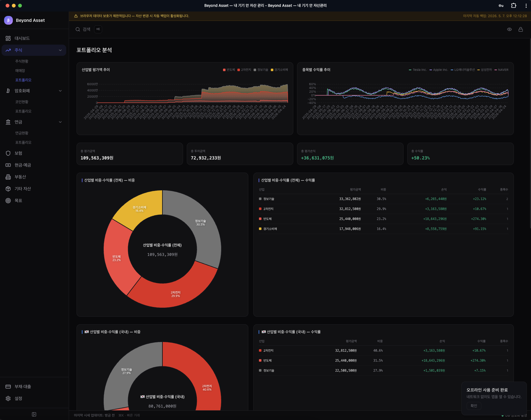Click 총 투자금액 value 72,932,233원

click(x=206, y=158)
